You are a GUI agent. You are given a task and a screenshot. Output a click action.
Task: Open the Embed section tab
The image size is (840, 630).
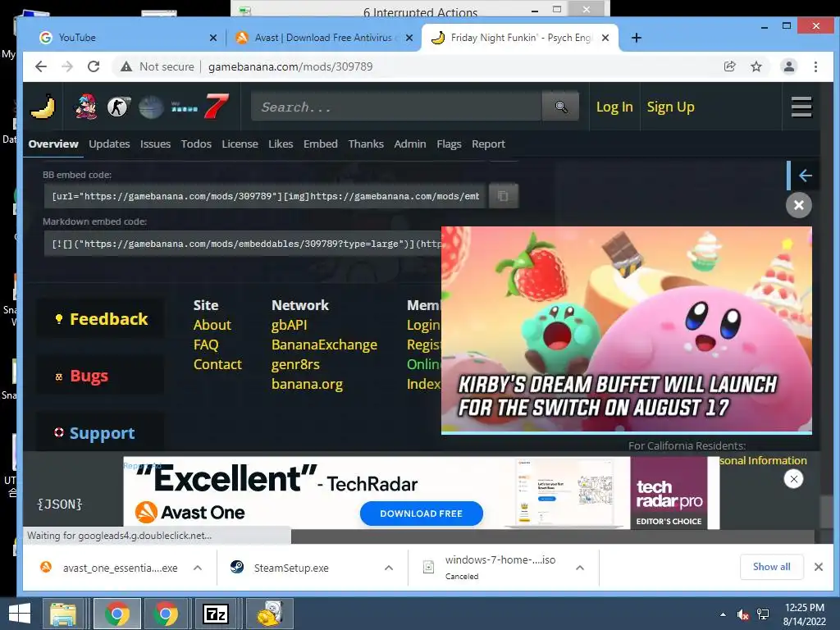point(321,144)
